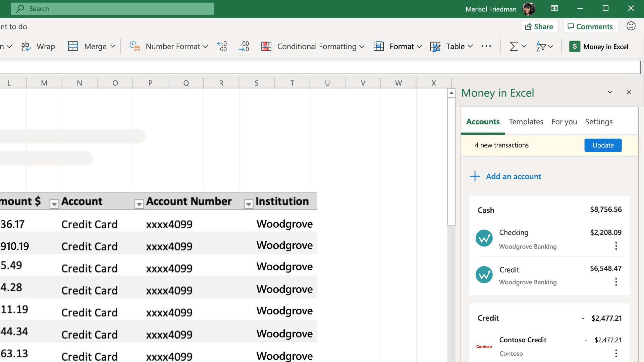Click the Money in Excel icon
The image size is (644, 362).
tap(575, 46)
